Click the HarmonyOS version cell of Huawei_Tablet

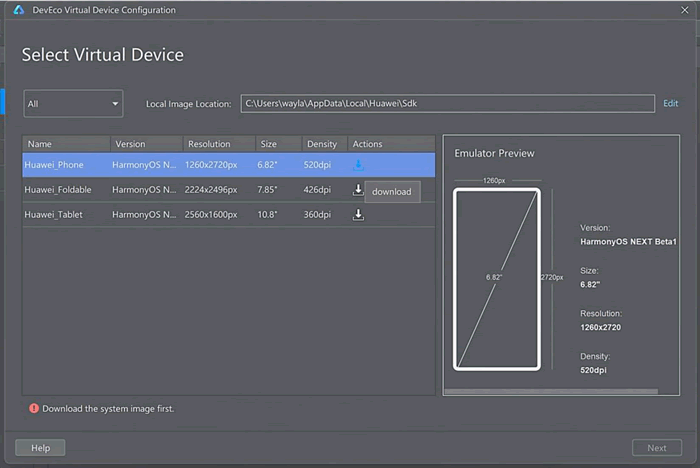(144, 215)
